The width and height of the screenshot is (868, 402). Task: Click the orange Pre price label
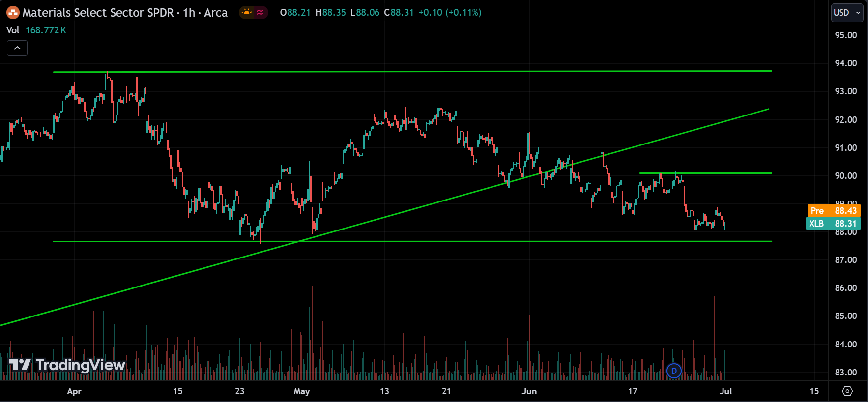coord(834,210)
